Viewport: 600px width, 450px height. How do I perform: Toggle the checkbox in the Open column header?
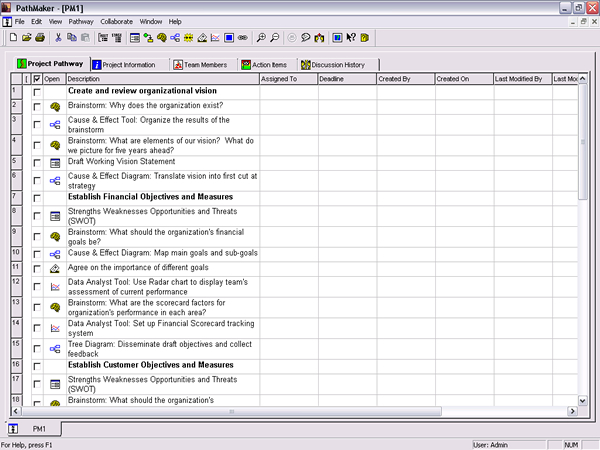(37, 78)
